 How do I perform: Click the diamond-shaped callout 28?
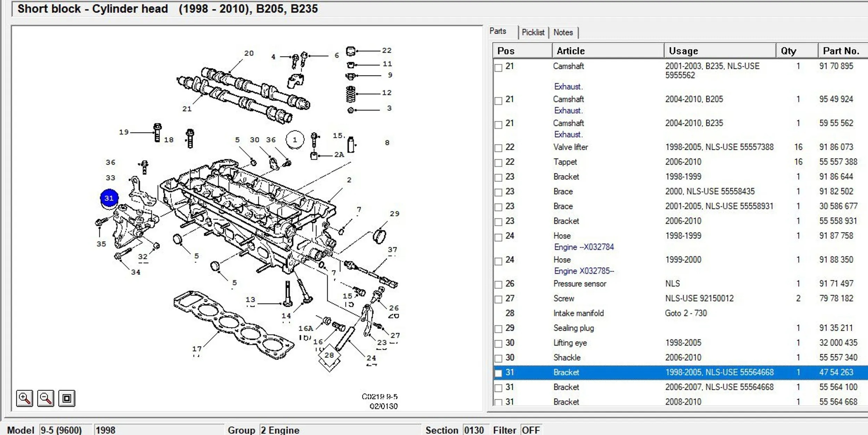click(329, 355)
